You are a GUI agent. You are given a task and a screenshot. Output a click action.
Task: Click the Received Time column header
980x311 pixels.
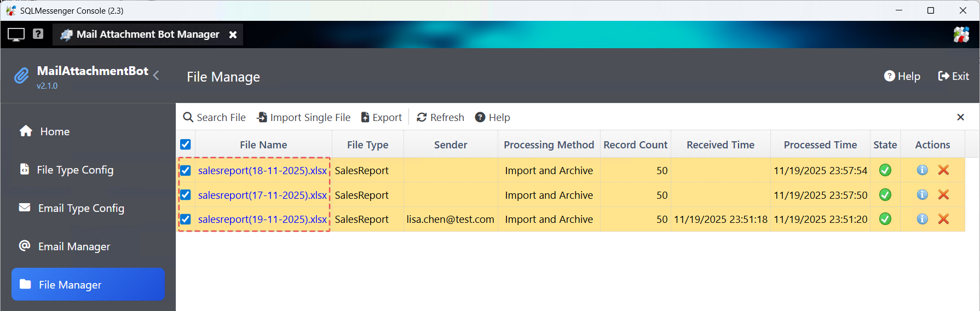720,145
